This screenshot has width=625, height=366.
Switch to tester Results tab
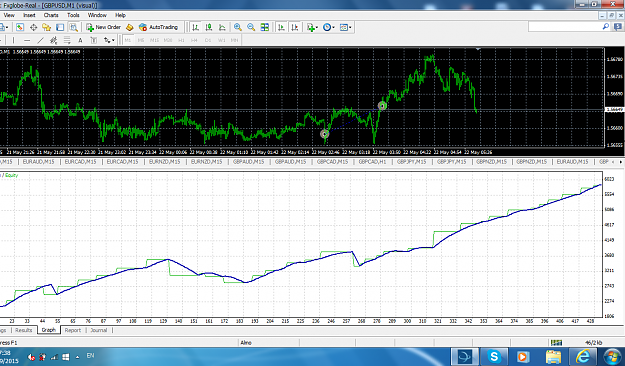pyautogui.click(x=24, y=330)
